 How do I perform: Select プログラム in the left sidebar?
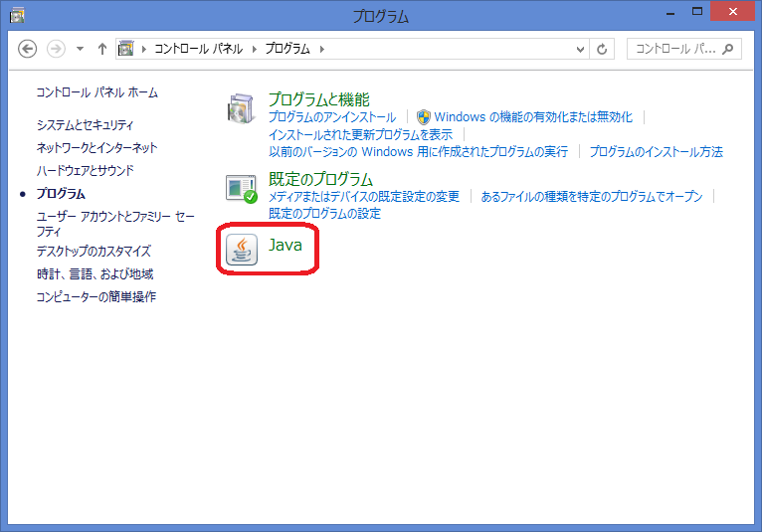pyautogui.click(x=61, y=193)
